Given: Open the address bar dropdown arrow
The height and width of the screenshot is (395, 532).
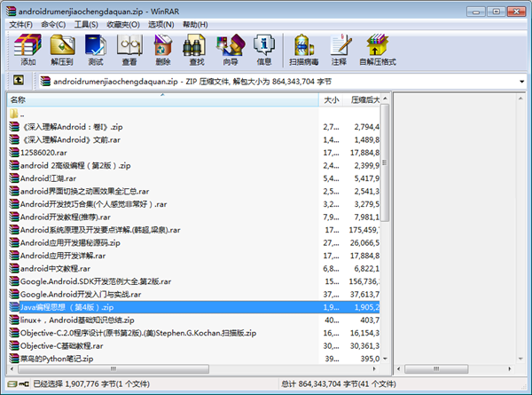Looking at the screenshot, I should (x=521, y=82).
